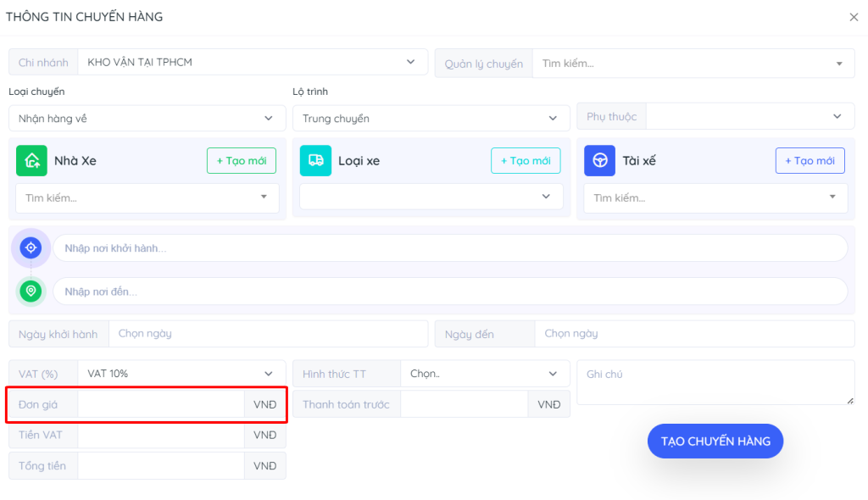Open the Chi nhánh branch dropdown
Image resolution: width=868 pixels, height=500 pixels.
252,62
